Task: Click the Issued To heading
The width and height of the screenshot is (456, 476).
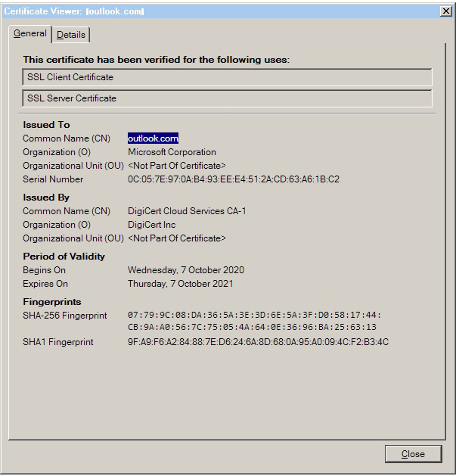Action: point(46,125)
